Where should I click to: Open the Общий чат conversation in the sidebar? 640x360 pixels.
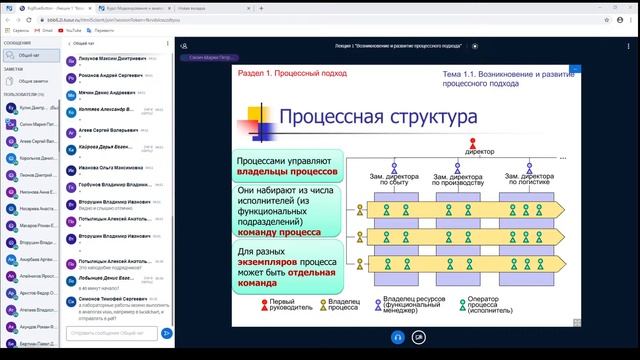(31, 56)
